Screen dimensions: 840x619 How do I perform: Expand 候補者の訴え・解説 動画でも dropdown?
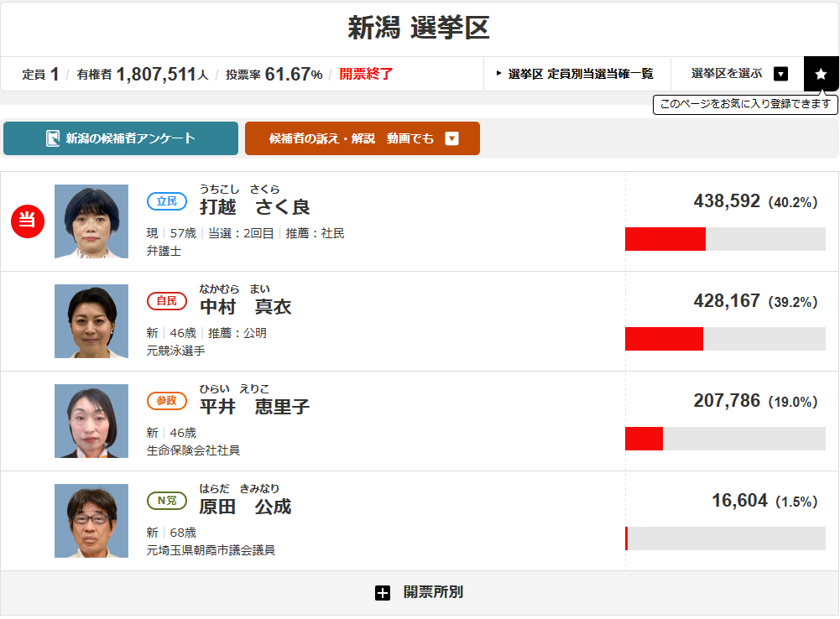click(x=363, y=138)
